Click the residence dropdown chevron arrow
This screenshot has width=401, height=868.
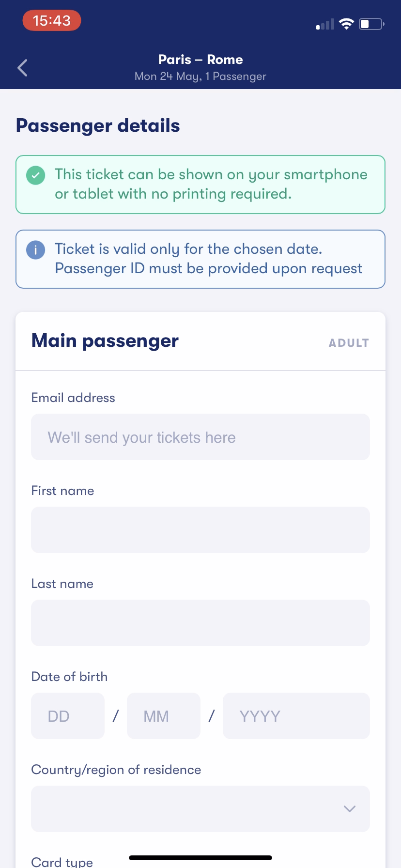tap(350, 809)
